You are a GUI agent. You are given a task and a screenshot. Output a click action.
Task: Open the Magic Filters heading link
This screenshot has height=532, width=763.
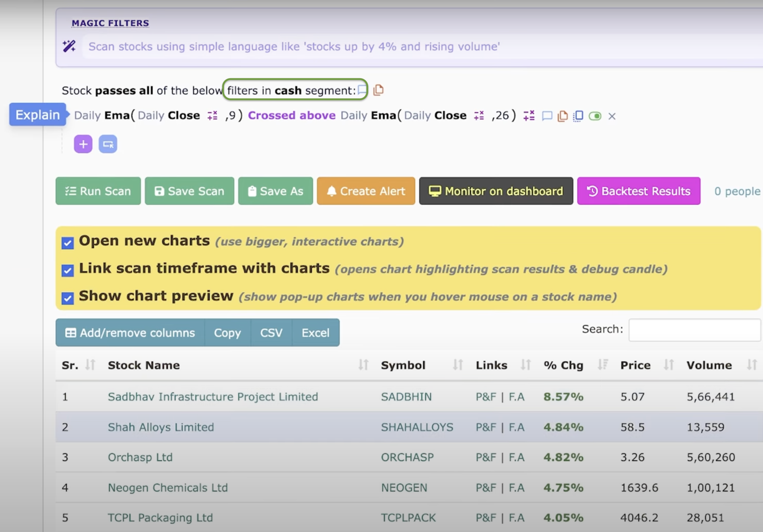tap(110, 23)
